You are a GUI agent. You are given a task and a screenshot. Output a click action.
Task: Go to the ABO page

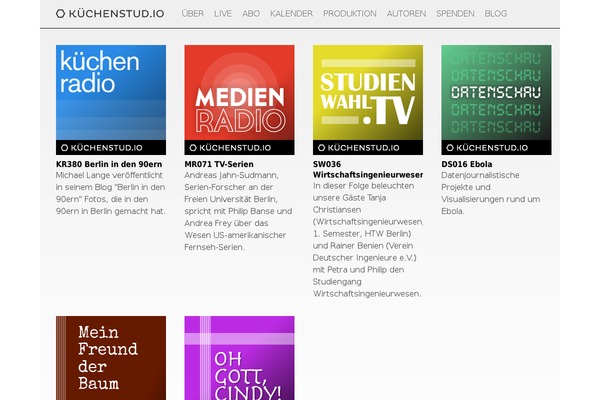click(251, 14)
